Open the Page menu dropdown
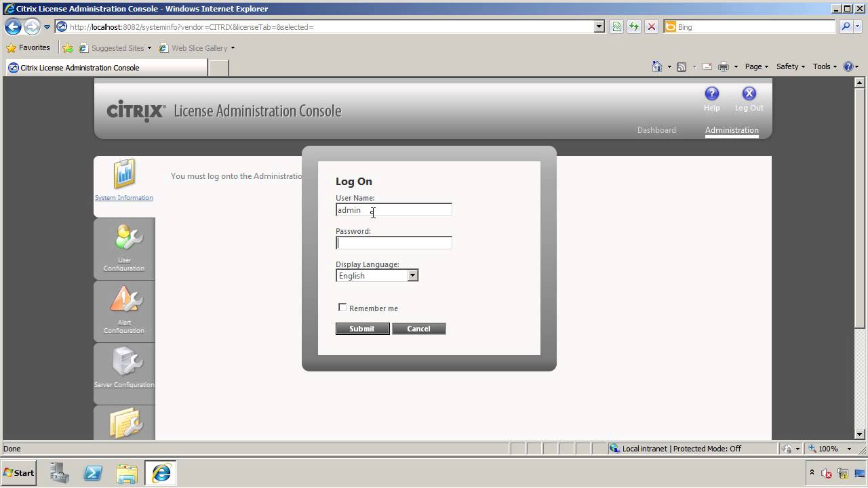This screenshot has height=488, width=868. tap(756, 66)
